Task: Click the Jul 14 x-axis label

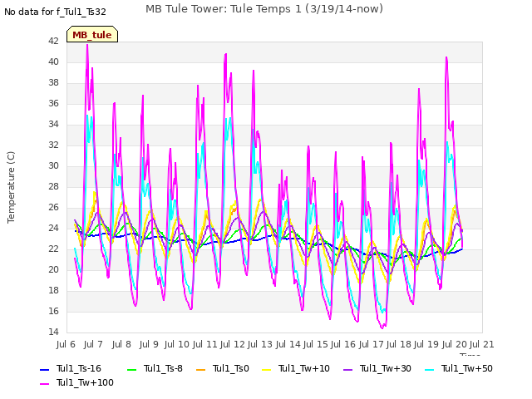Action: point(288,344)
